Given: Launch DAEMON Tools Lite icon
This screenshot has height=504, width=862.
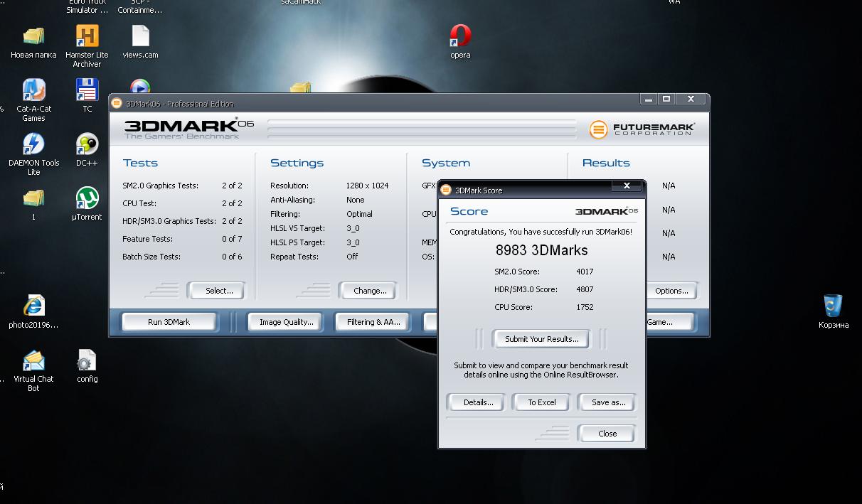Looking at the screenshot, I should 33,144.
